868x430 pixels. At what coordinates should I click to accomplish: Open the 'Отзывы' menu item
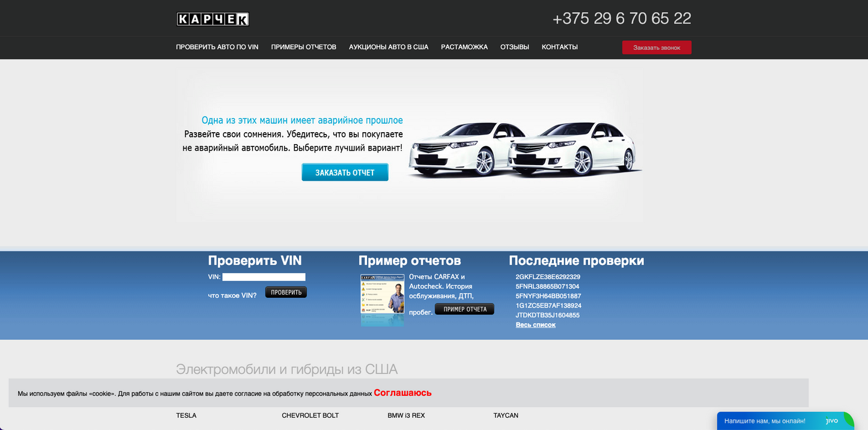click(x=514, y=47)
